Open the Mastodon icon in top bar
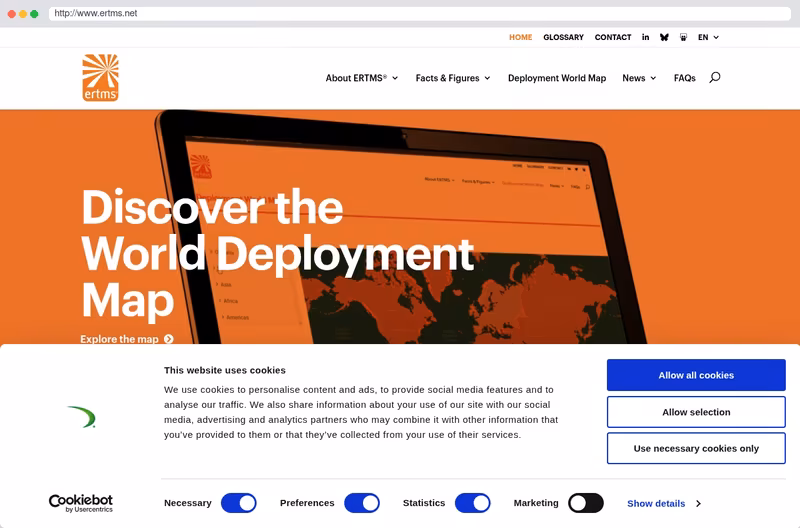Image resolution: width=800 pixels, height=528 pixels. [683, 37]
